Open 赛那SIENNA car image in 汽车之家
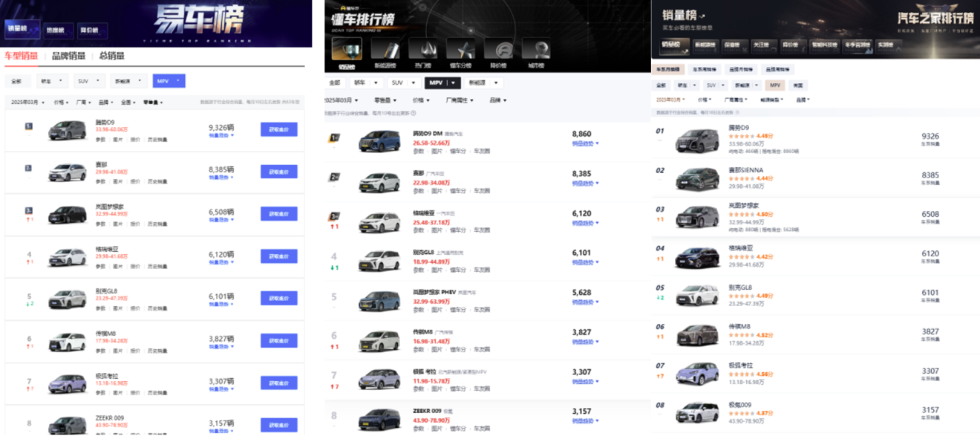 coord(697,179)
